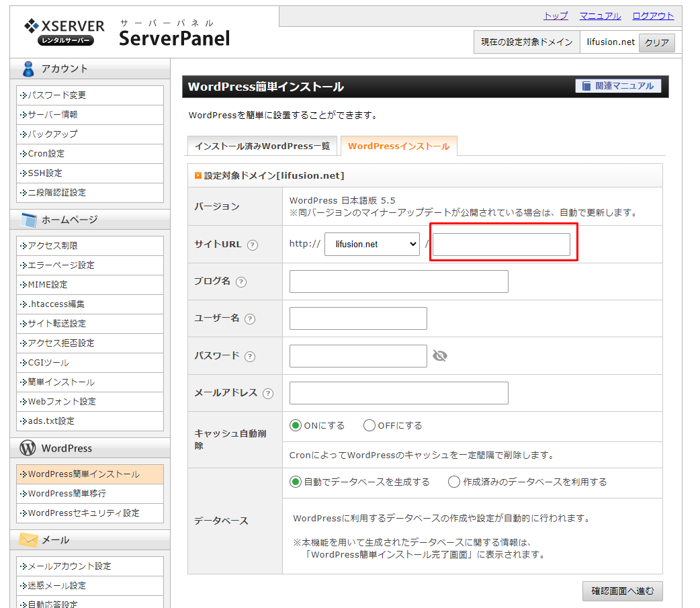The width and height of the screenshot is (700, 608).
Task: Select ONにする for cache auto-delete
Action: point(296,425)
